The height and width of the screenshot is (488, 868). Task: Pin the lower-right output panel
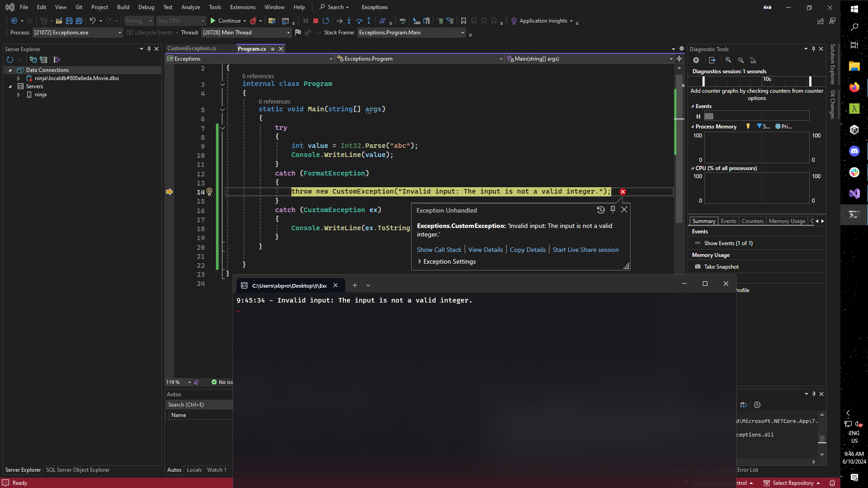814,394
